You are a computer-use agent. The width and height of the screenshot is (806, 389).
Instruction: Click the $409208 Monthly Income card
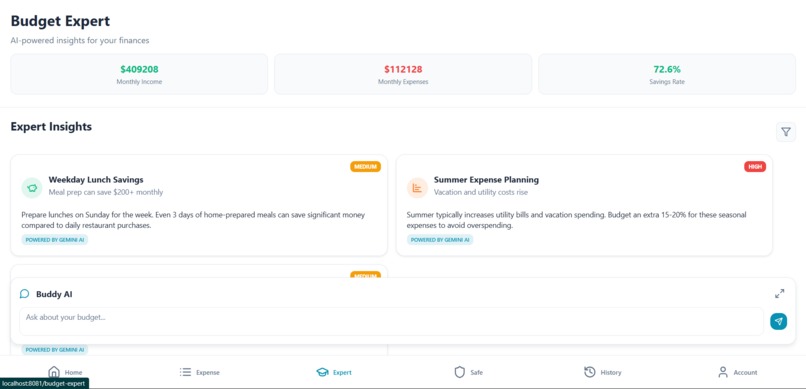pos(139,74)
